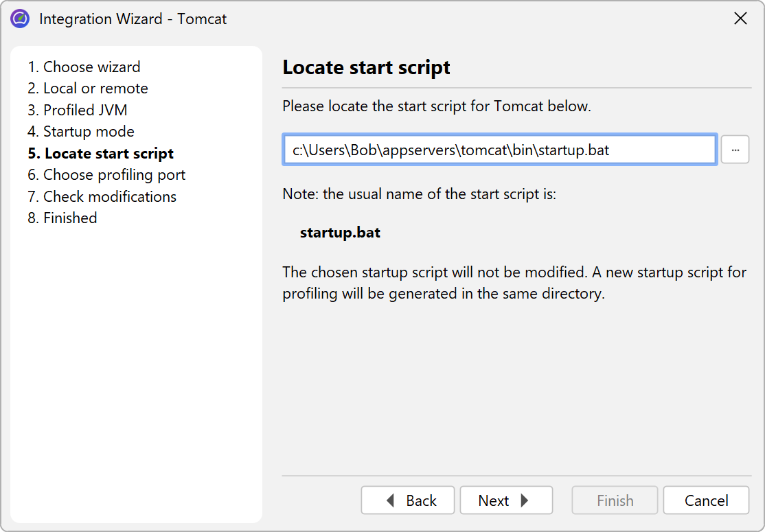
Task: Click the "Please locate the start script" instruction
Action: point(437,106)
